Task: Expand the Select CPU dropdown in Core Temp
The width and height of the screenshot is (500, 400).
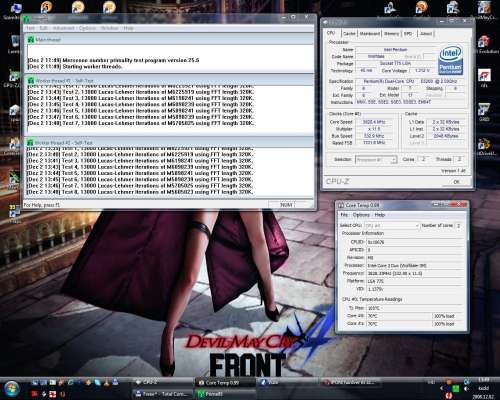Action: (392, 226)
